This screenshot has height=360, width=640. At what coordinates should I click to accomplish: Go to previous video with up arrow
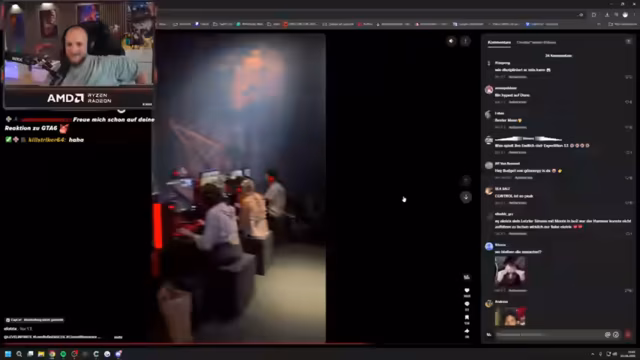click(466, 180)
